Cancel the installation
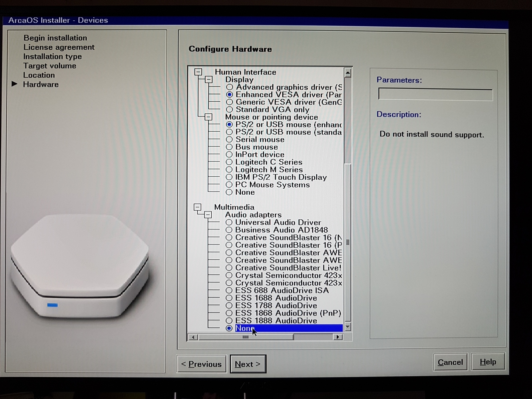The image size is (532, 399). point(450,362)
